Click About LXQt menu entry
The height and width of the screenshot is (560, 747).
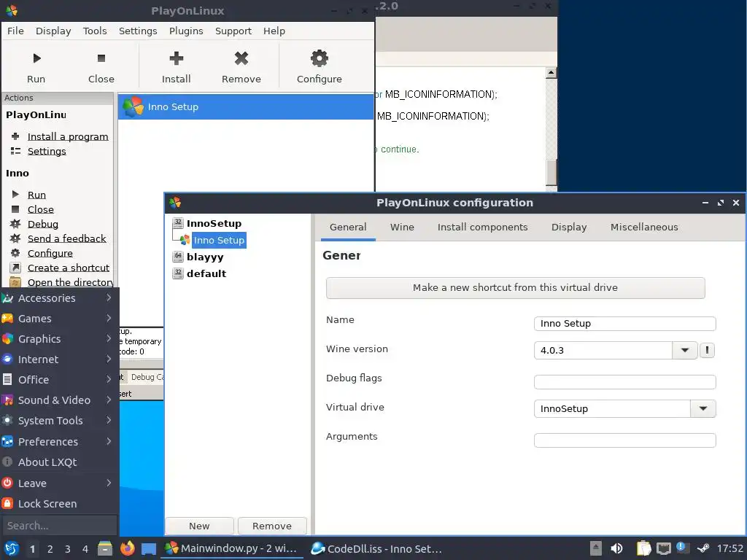(x=58, y=462)
